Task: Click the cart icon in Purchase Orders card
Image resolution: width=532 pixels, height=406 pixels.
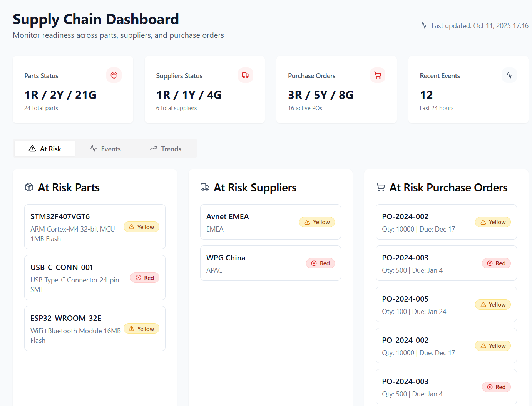Action: point(378,75)
